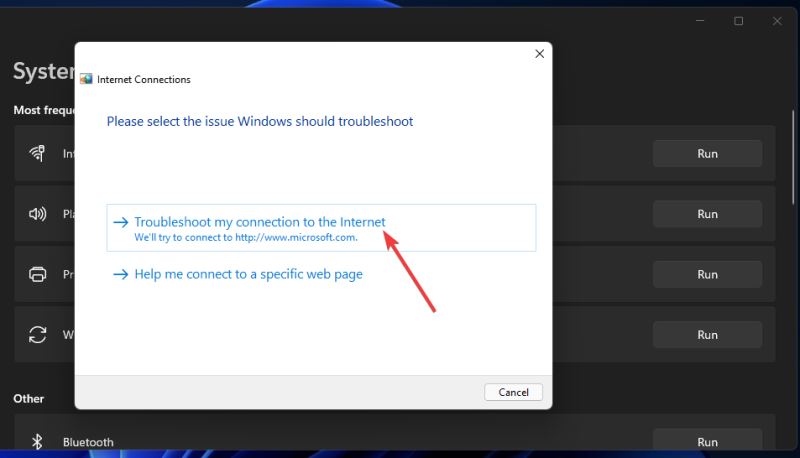The height and width of the screenshot is (458, 800).
Task: Click the speaker audio icon in Settings
Action: pyautogui.click(x=37, y=214)
